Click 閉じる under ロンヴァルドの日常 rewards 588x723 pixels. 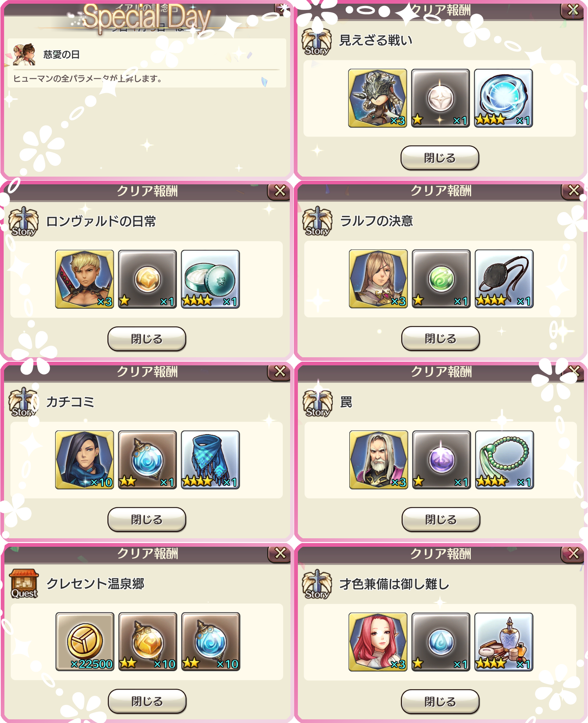(147, 339)
